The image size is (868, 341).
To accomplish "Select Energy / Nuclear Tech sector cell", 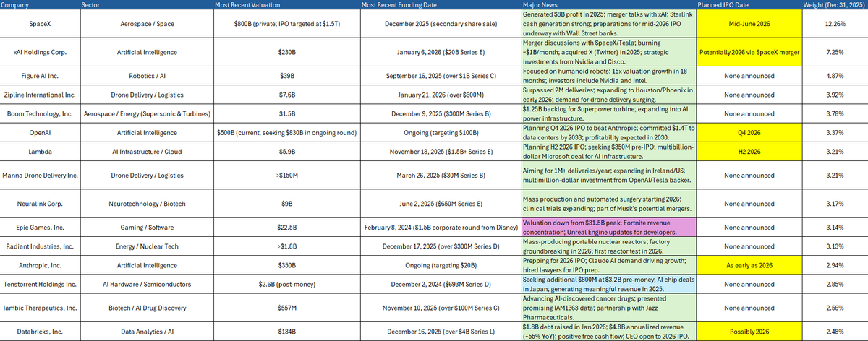I will 148,246.
